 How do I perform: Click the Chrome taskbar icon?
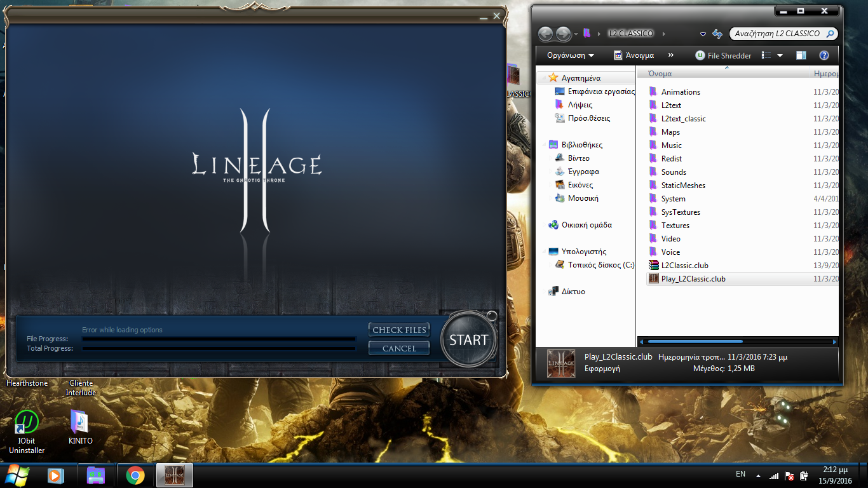click(x=135, y=475)
